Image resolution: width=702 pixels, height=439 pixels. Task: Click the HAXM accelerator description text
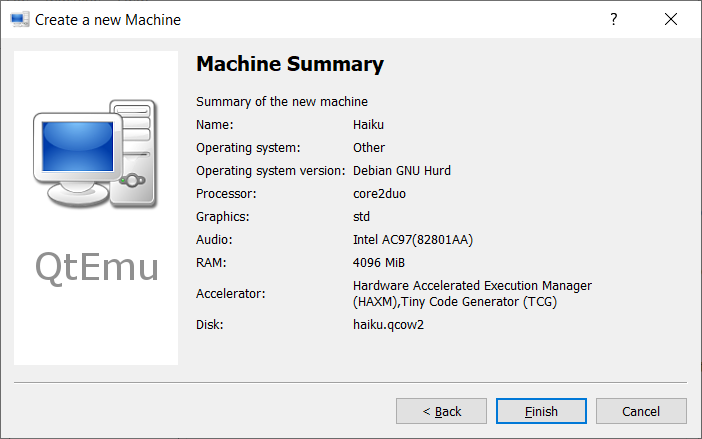[472, 294]
